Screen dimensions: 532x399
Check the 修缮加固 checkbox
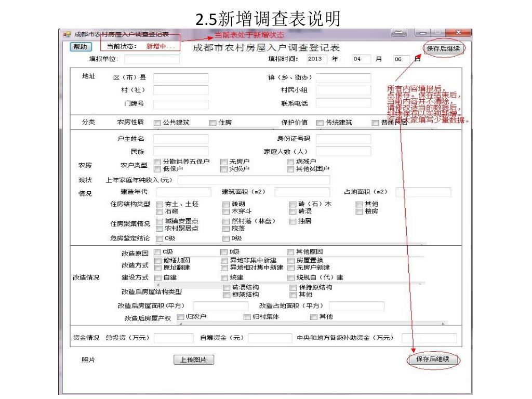[x=158, y=261]
